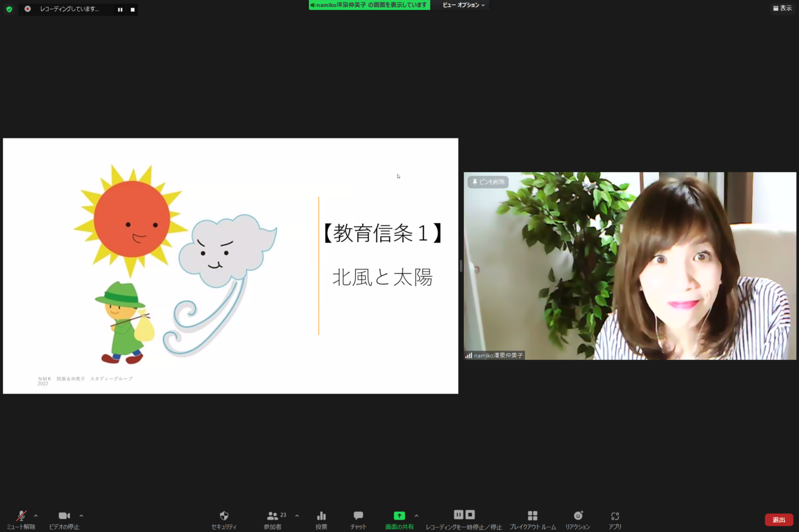Stop the video camera
The image size is (799, 532).
click(64, 516)
